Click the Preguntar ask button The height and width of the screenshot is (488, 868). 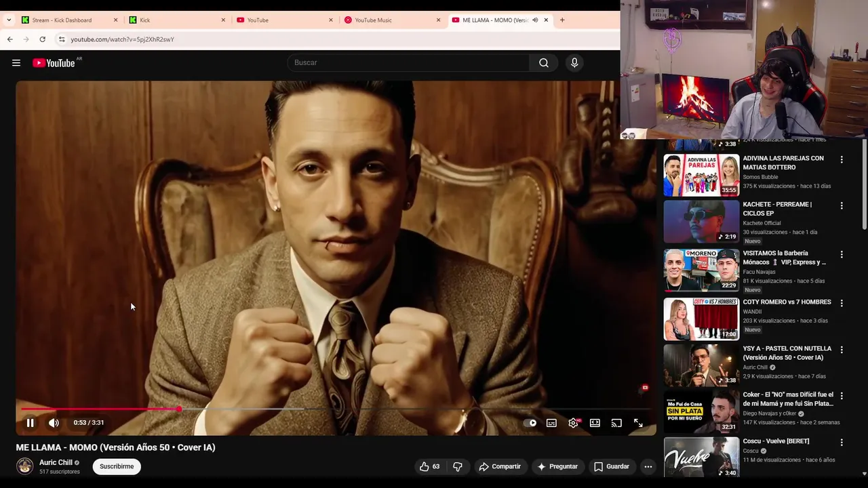tap(557, 466)
